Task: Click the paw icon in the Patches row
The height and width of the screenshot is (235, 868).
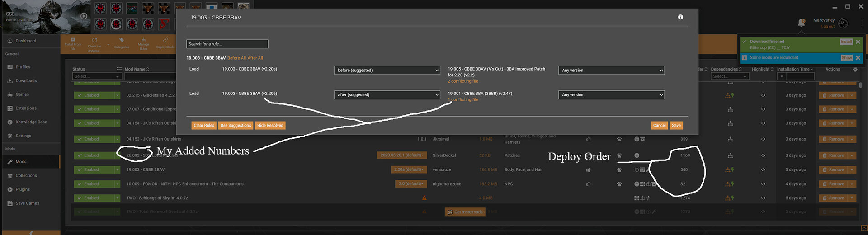Action: tap(619, 155)
